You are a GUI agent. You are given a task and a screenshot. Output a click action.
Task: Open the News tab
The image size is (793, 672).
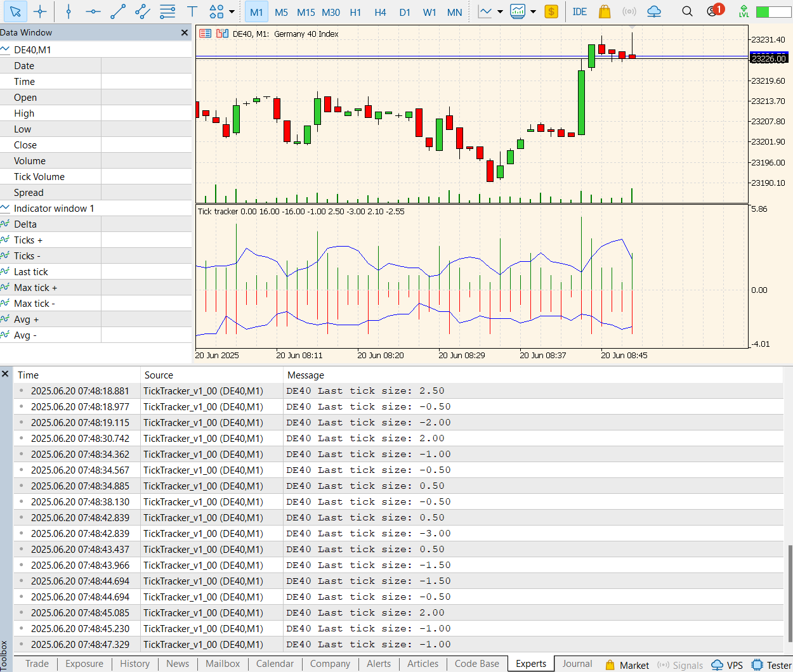(x=178, y=664)
